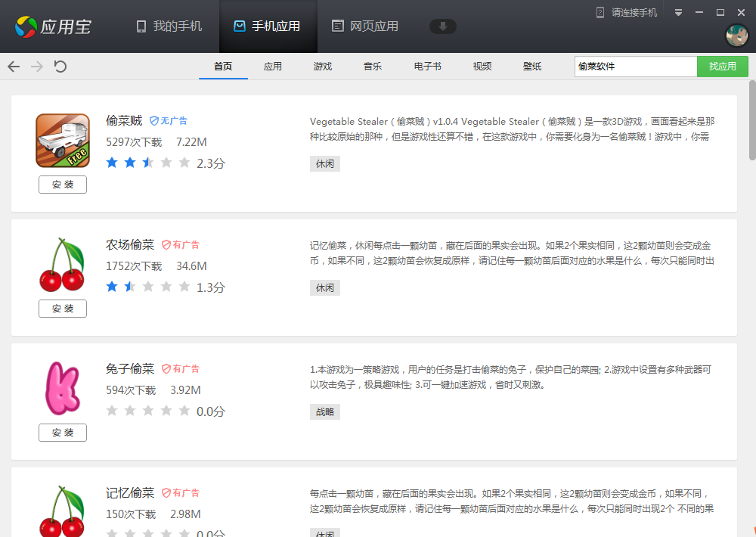Click 安装 for 农场偷菜
This screenshot has width=756, height=537.
[62, 308]
